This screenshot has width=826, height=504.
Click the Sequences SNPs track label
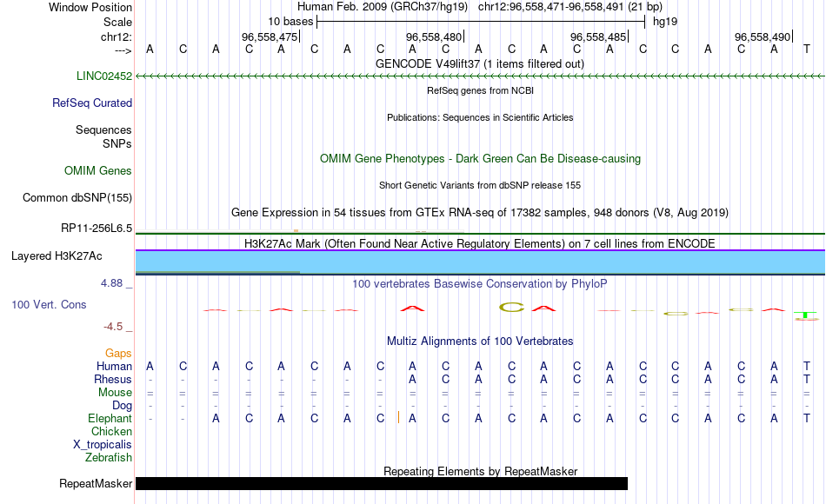tap(103, 136)
